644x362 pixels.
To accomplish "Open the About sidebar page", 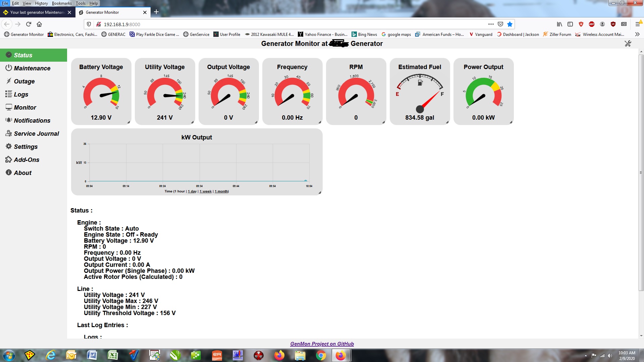I will coord(22,173).
